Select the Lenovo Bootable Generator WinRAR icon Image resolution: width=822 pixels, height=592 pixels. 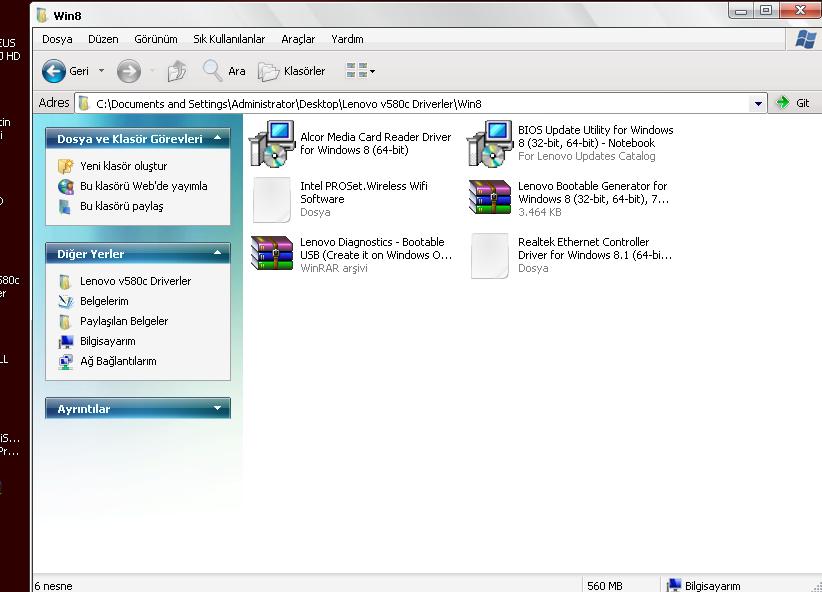[490, 197]
